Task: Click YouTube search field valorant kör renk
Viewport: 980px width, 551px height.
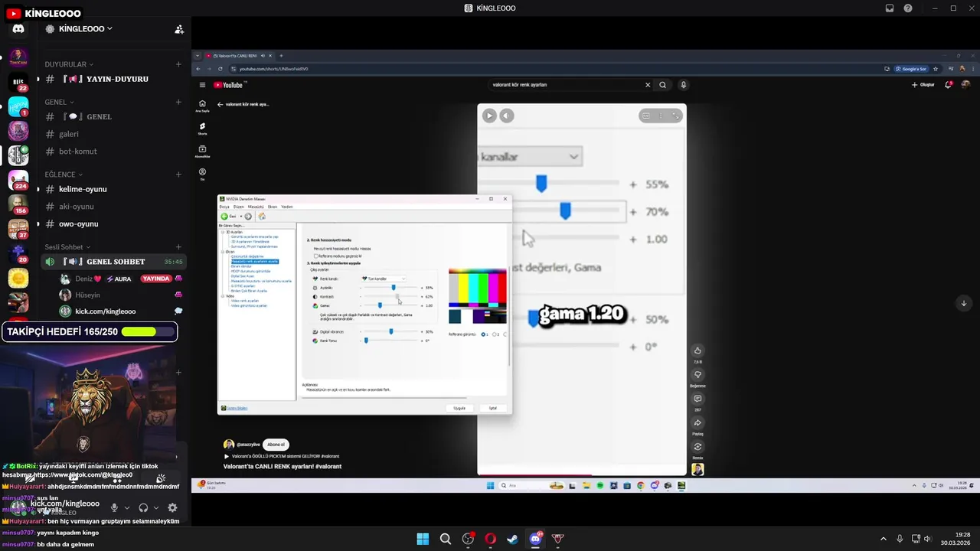Action: point(565,85)
